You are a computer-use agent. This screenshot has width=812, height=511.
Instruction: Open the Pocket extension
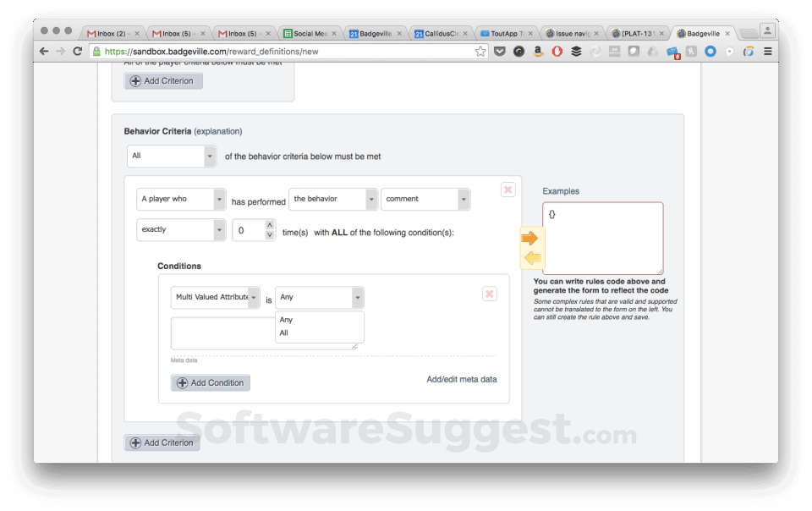499,52
